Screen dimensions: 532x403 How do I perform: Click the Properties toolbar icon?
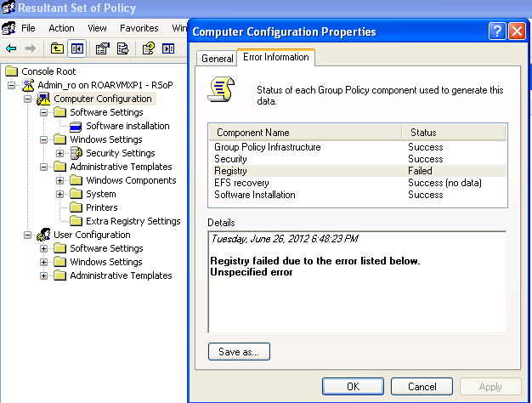pos(103,49)
